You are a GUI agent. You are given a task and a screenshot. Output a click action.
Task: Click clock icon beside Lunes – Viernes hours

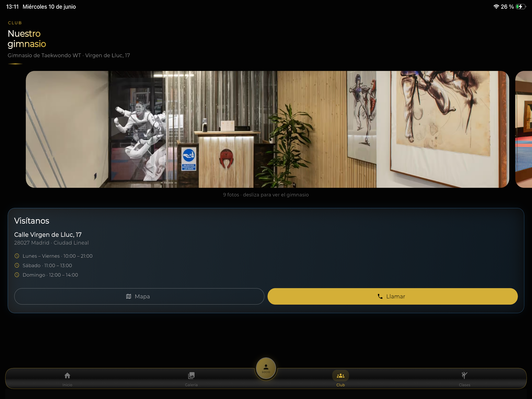click(x=17, y=256)
